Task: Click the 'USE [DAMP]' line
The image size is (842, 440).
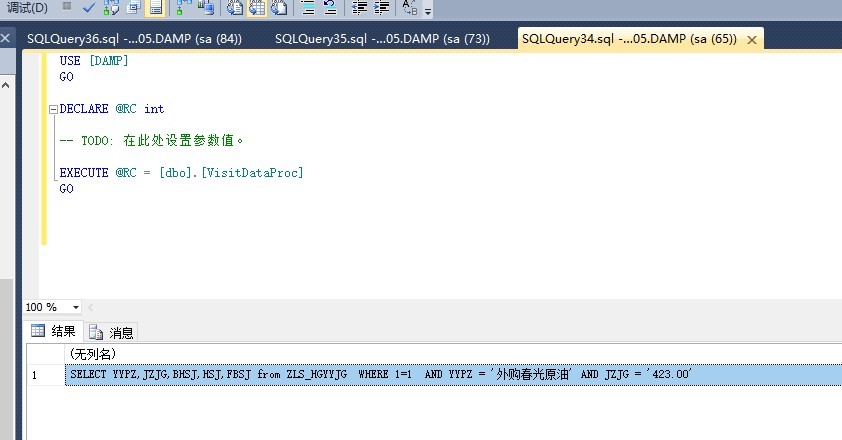Action: click(x=94, y=61)
